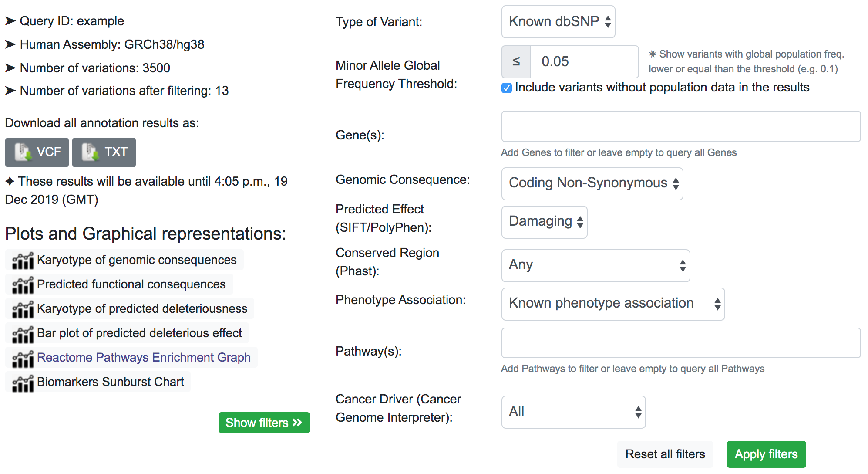Click chart icon beside Bar plot of deleterious effect

[x=23, y=334]
